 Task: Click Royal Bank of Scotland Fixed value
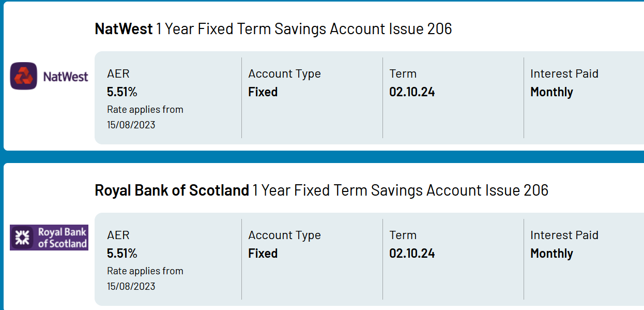point(263,254)
